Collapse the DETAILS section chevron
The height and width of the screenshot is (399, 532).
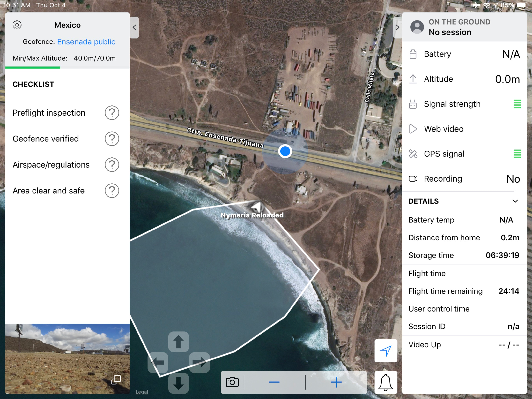[x=515, y=201]
